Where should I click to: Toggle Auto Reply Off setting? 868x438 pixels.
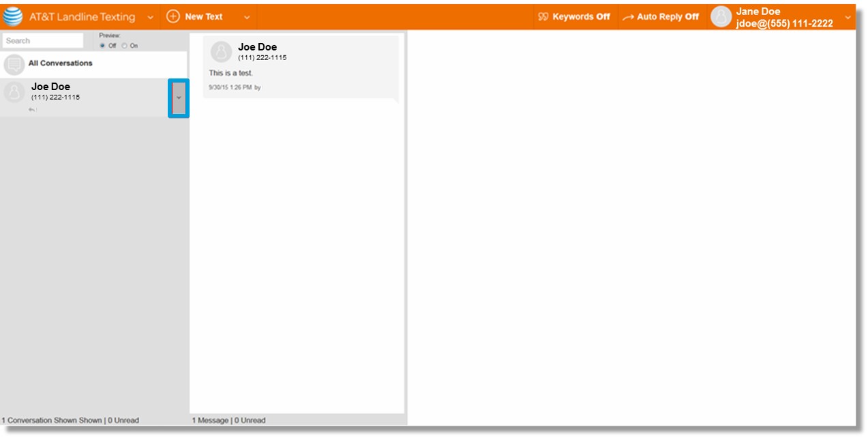pyautogui.click(x=668, y=17)
